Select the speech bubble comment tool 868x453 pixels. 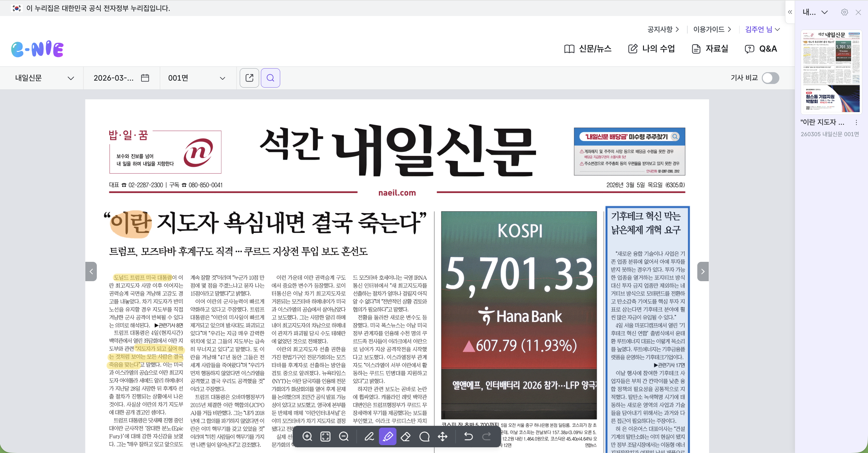click(424, 436)
